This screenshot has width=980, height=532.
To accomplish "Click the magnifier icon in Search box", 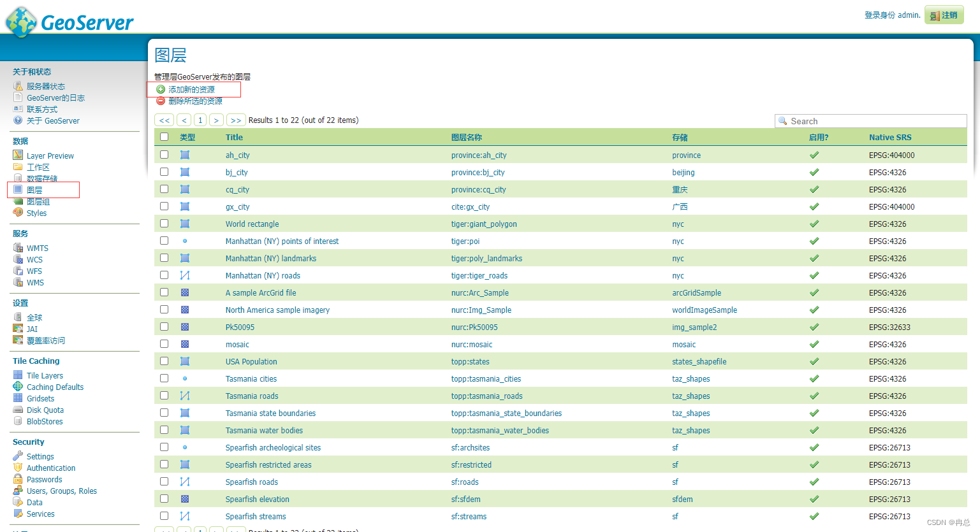I will [783, 121].
